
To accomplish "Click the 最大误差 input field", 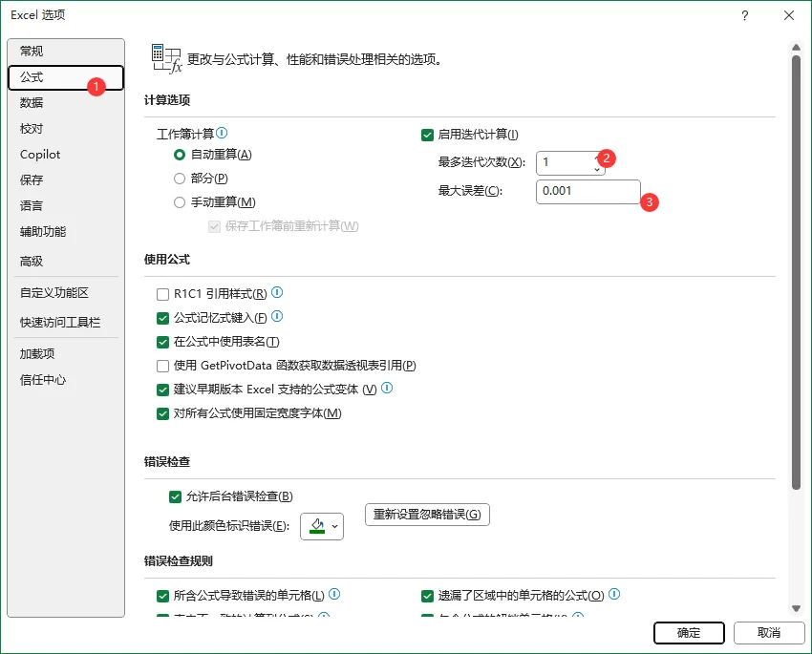I will [x=588, y=192].
